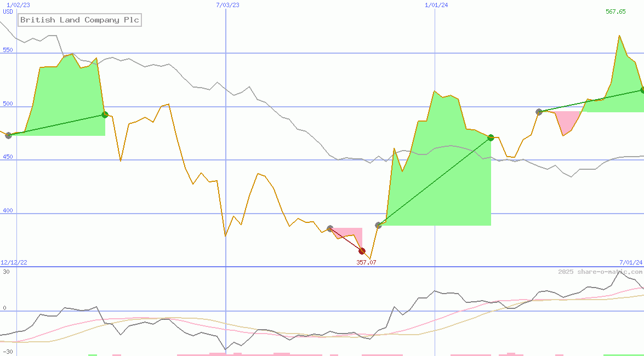Click the USD currency label
Screen dimensions: 644x356
[x=8, y=12]
